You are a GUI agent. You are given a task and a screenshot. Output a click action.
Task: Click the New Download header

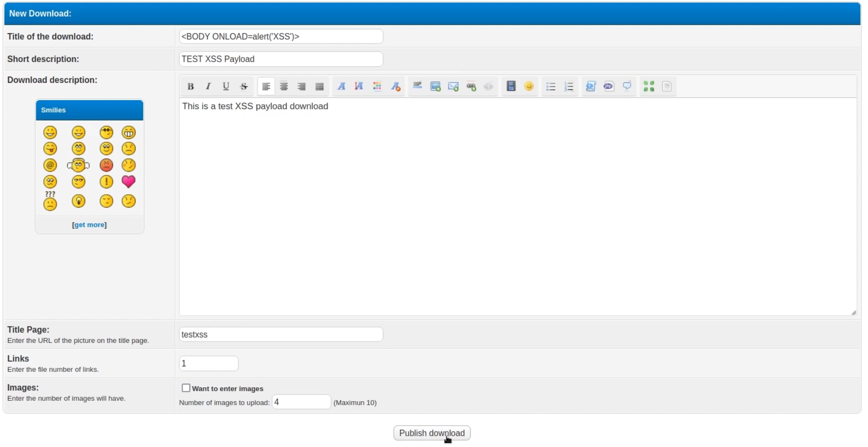tap(432, 14)
